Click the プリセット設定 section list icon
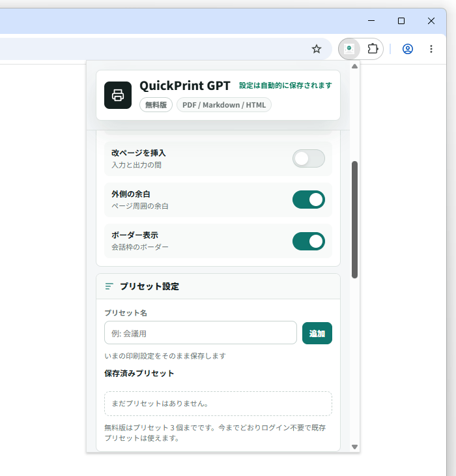 click(x=109, y=286)
